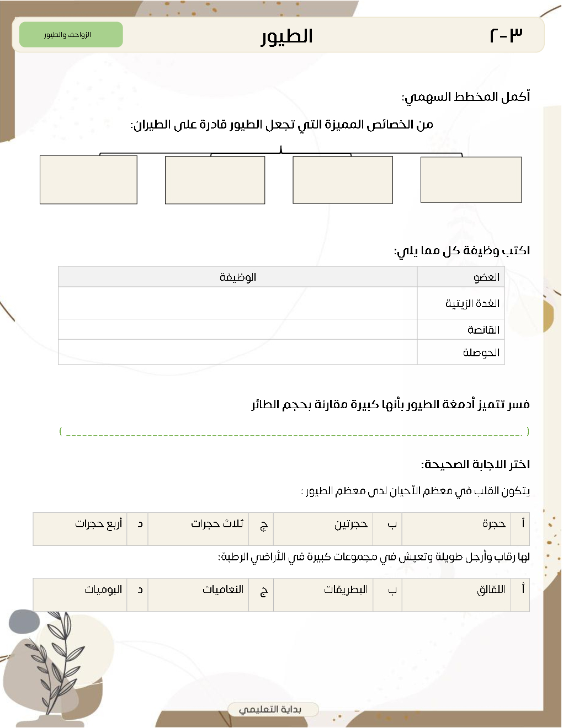Pick the البطريقات option
This screenshot has width=563, height=728.
pos(346,590)
